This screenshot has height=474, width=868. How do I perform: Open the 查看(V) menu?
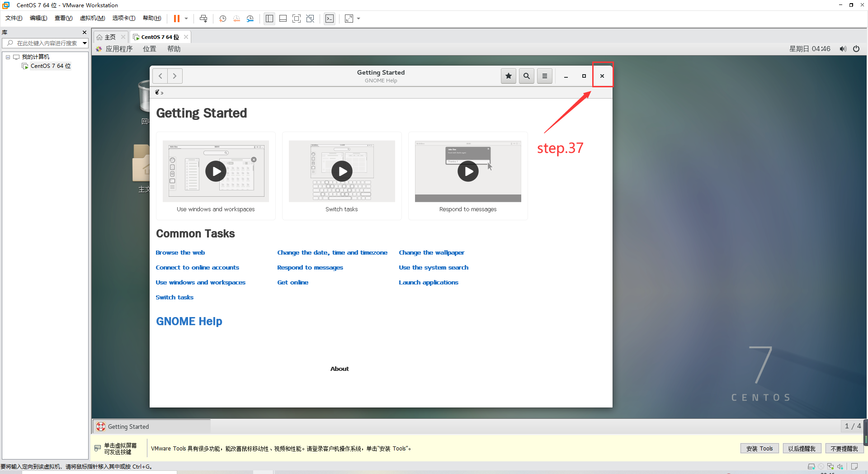tap(63, 18)
